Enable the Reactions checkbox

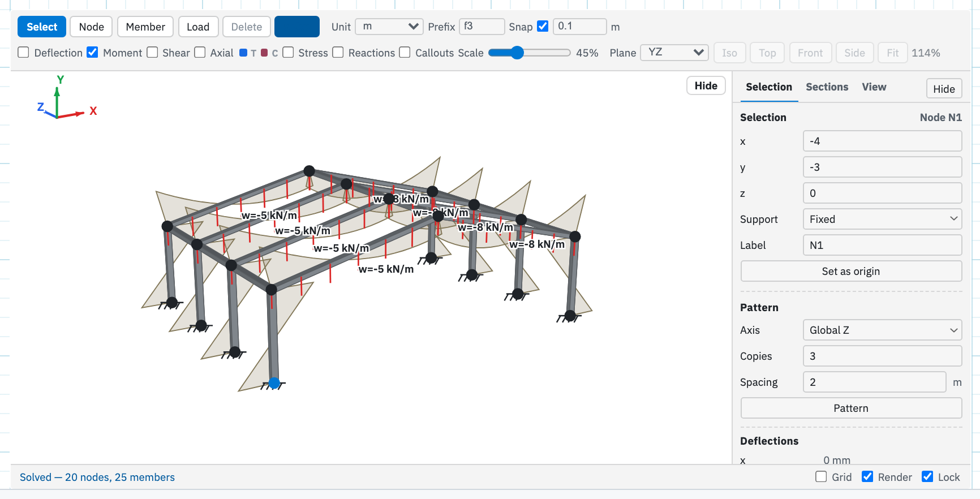point(338,52)
